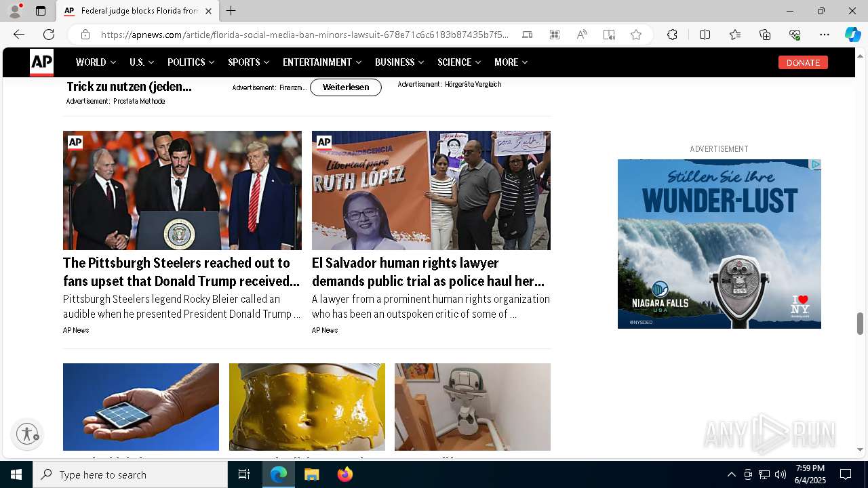
Task: Open yellow-coated belly ad image
Action: point(307,407)
